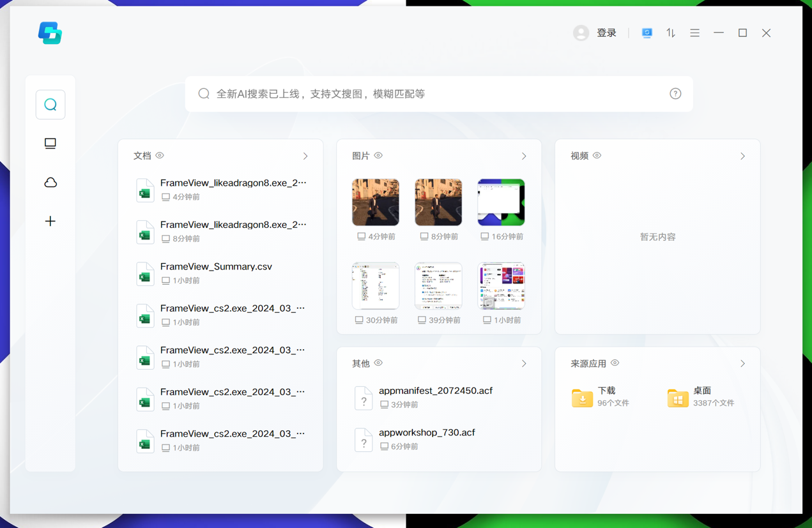Toggle visibility of the 图片 section
The width and height of the screenshot is (812, 528).
(379, 156)
